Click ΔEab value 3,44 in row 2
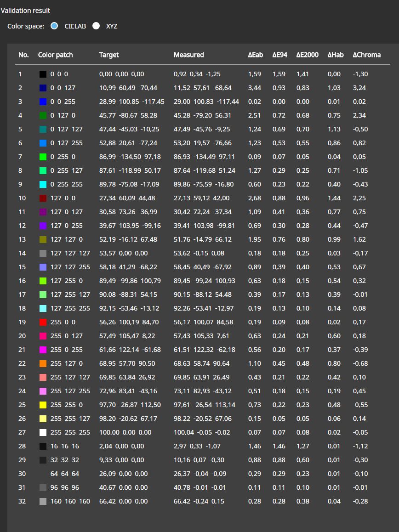399x532 pixels. [254, 88]
